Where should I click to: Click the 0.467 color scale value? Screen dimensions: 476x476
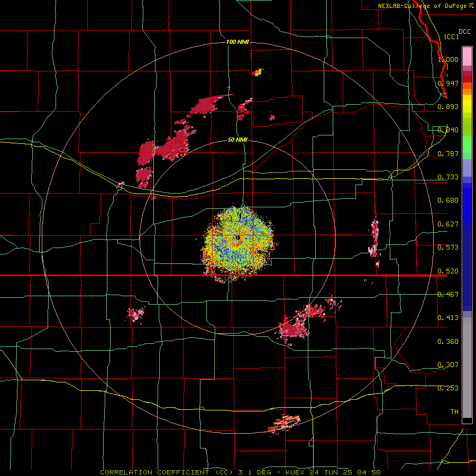click(x=448, y=295)
